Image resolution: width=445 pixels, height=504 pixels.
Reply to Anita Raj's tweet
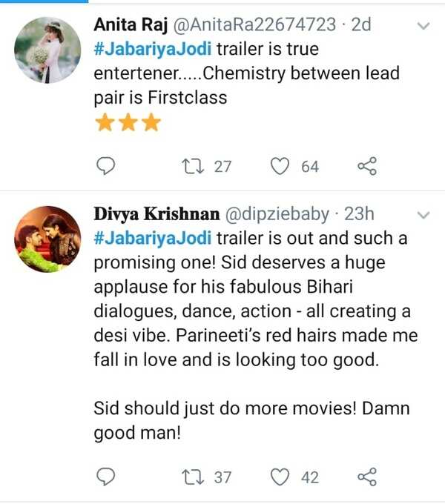coord(107,167)
